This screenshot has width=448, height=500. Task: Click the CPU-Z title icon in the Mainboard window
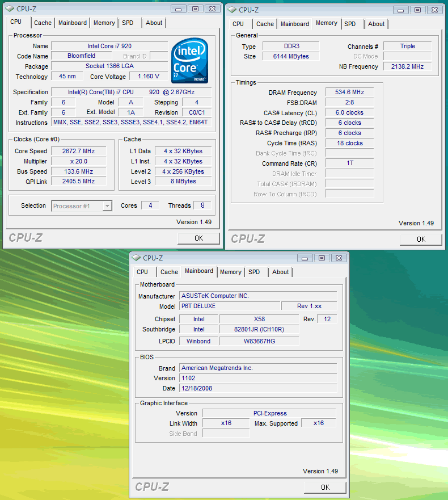[x=136, y=258]
